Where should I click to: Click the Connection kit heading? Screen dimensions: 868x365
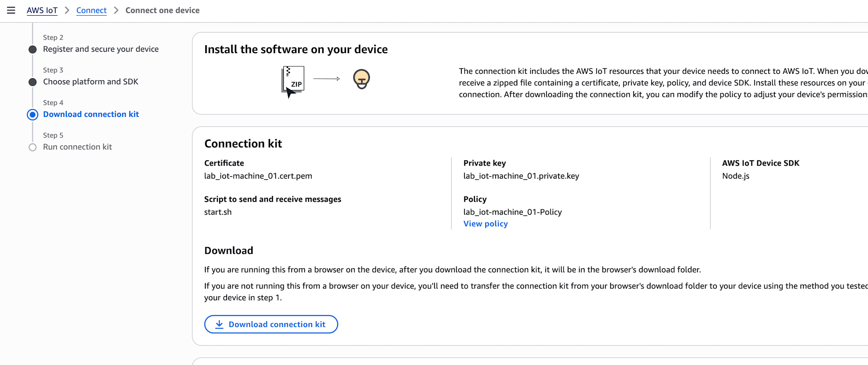[243, 144]
